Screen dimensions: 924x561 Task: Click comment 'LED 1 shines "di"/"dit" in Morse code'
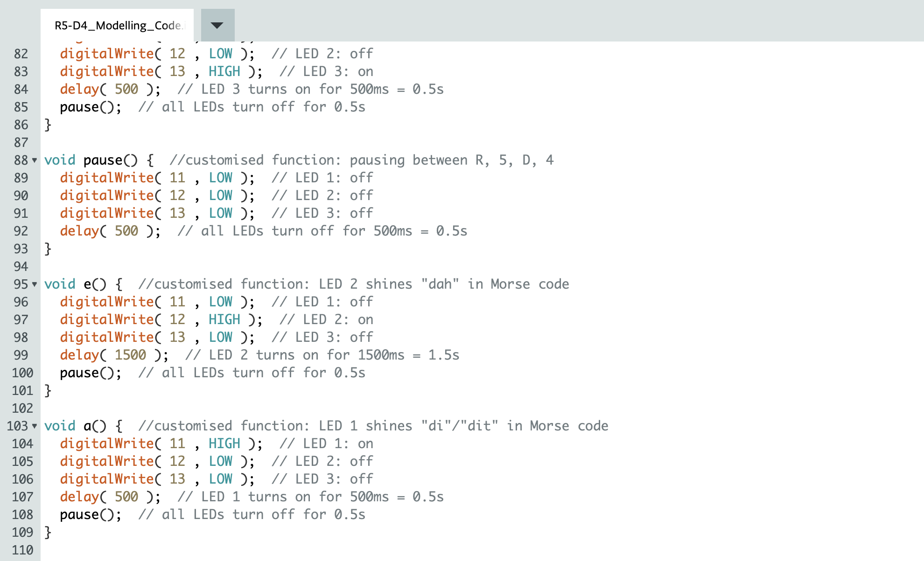463,426
